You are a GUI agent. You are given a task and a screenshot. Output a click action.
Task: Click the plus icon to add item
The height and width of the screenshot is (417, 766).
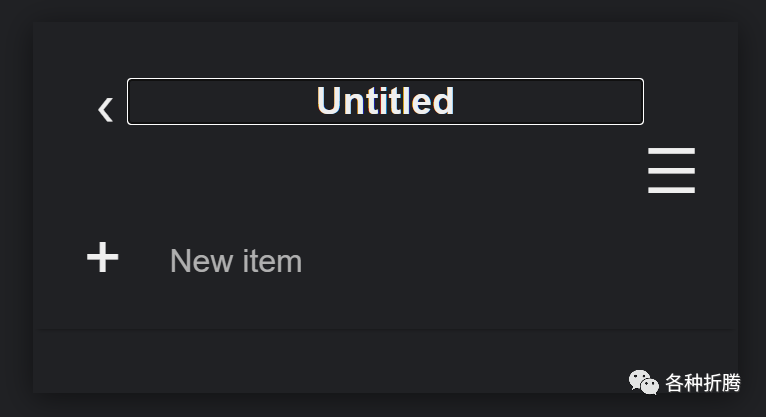(x=102, y=258)
